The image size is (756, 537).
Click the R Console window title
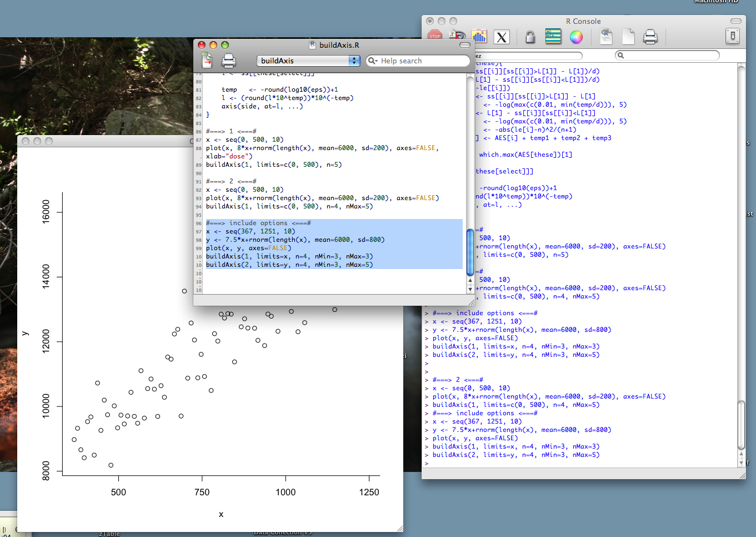pyautogui.click(x=583, y=21)
